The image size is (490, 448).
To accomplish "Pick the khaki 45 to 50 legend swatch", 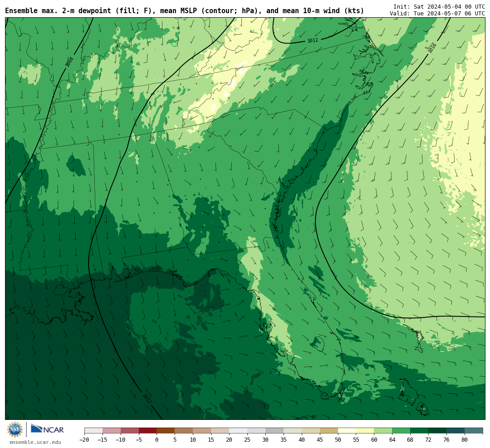I will 329,431.
